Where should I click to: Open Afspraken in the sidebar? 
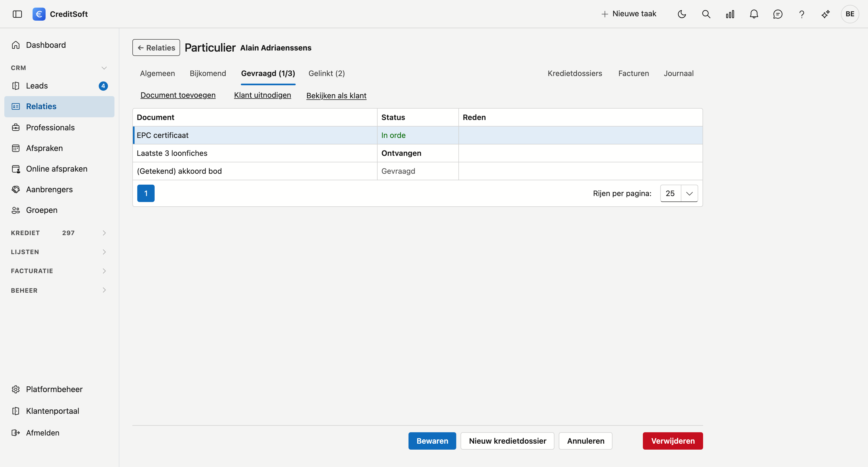tap(59, 148)
